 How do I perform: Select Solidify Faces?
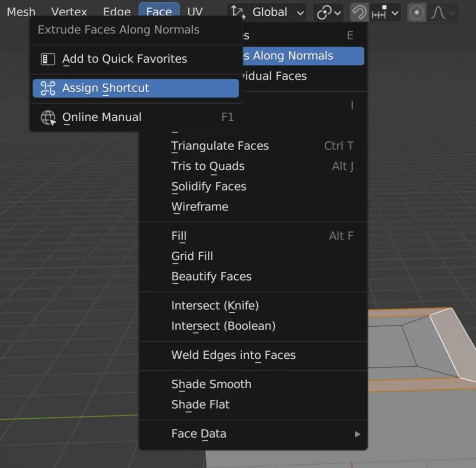click(x=253, y=186)
